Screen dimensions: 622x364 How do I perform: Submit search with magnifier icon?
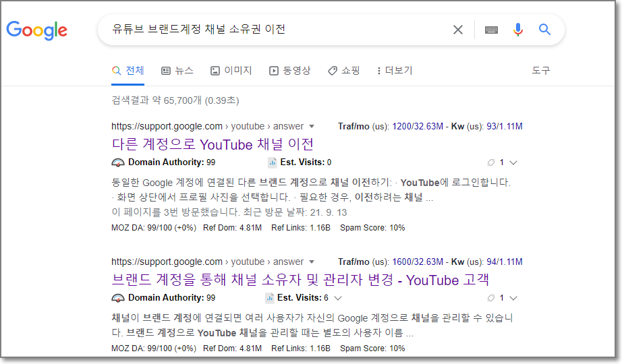click(544, 30)
